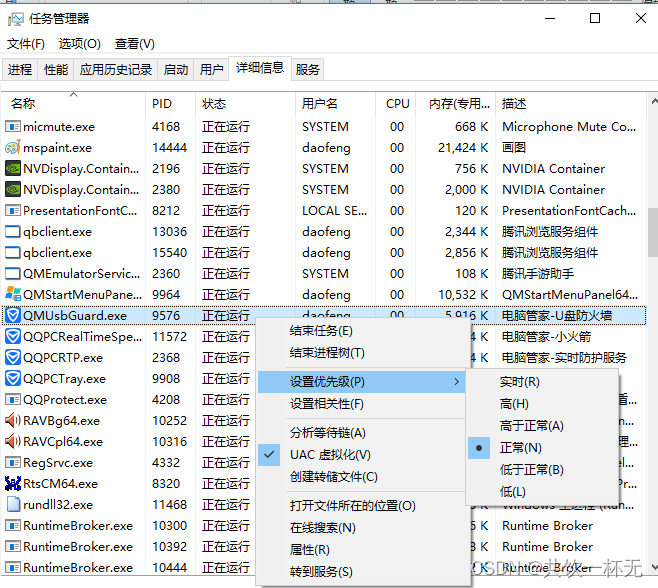Click RuntimeBroker.exe icon with PID 10300

pos(13,525)
